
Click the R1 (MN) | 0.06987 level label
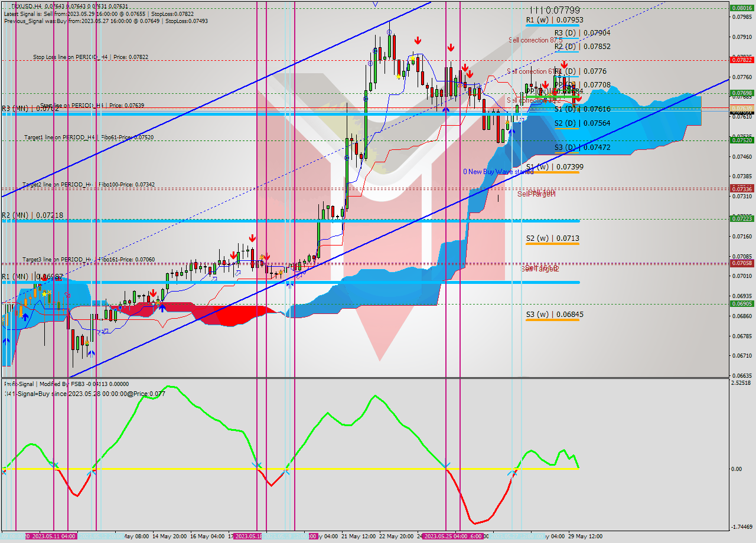pyautogui.click(x=32, y=277)
